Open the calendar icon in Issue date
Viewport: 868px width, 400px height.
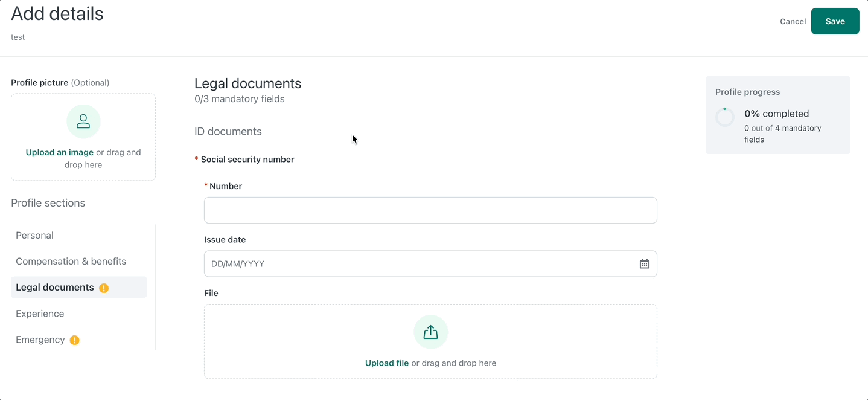click(644, 264)
